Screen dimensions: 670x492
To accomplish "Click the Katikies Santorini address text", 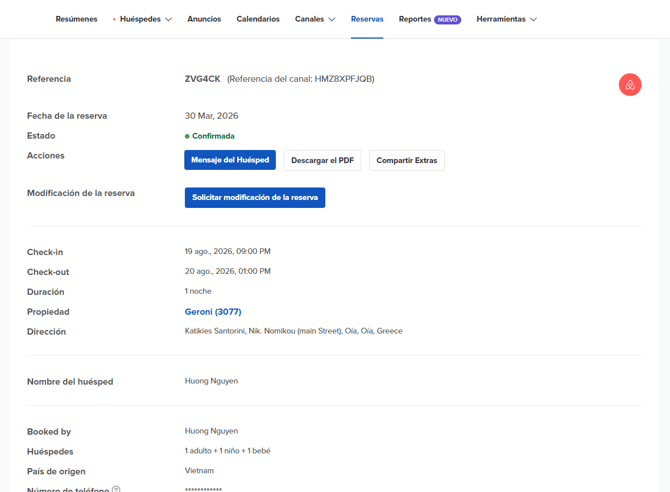I will 294,331.
